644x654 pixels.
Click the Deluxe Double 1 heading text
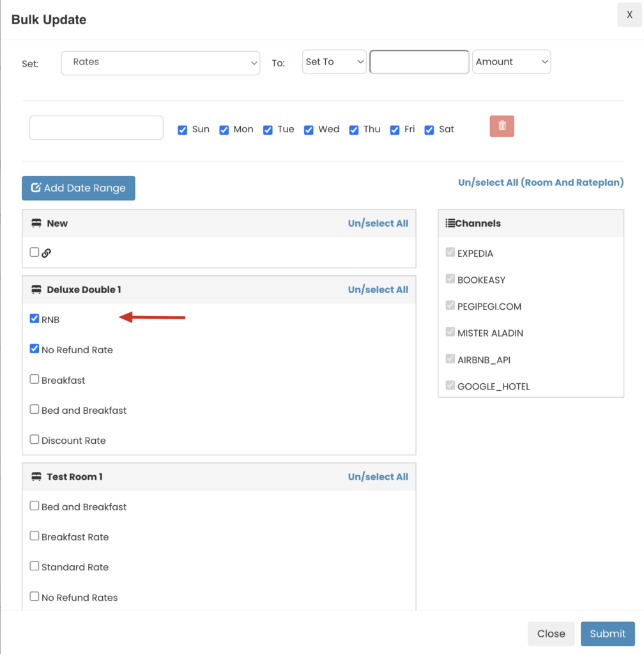tap(84, 289)
